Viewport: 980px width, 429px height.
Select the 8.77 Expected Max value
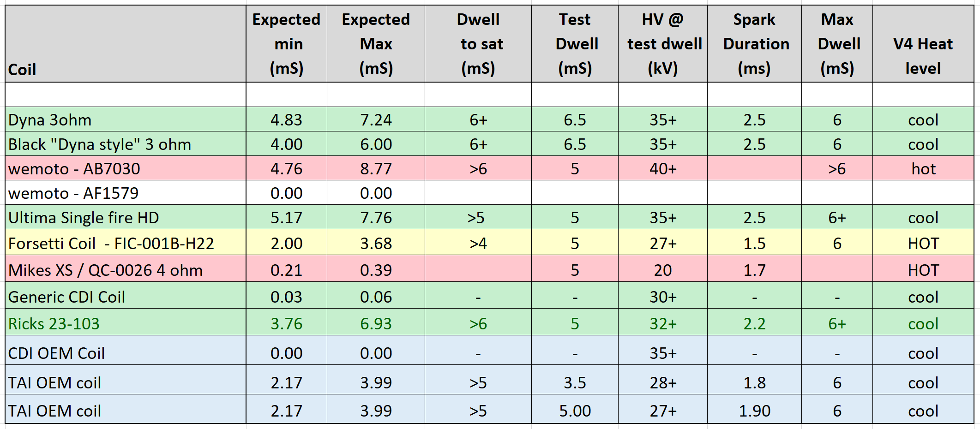pos(376,169)
